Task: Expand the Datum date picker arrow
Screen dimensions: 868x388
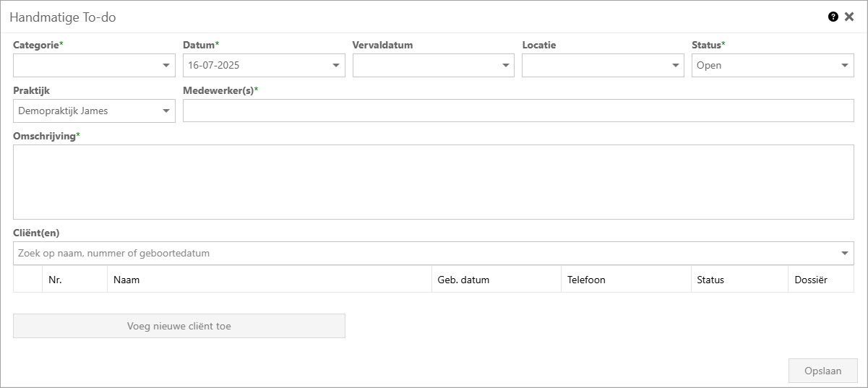Action: [336, 66]
